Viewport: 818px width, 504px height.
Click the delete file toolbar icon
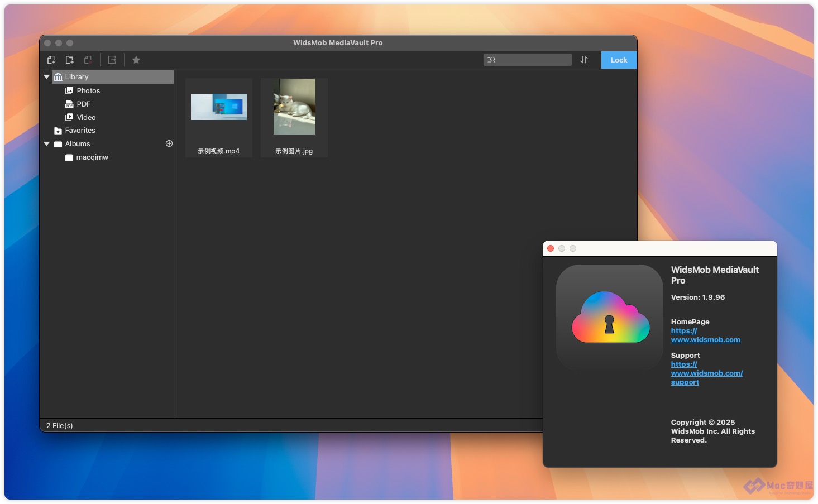(x=88, y=60)
